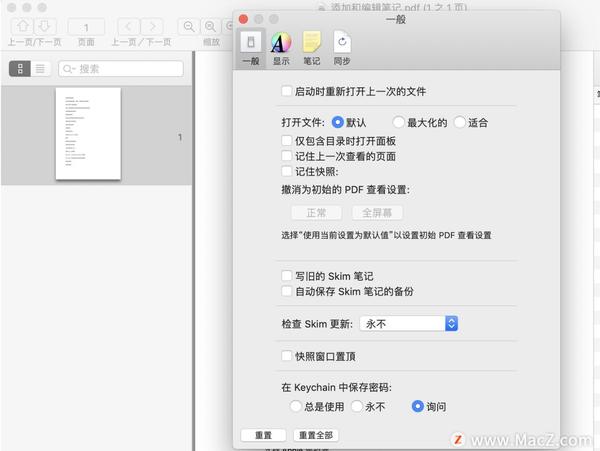Go to next page using down arrow
This screenshot has width=600, height=451.
pyautogui.click(x=46, y=26)
